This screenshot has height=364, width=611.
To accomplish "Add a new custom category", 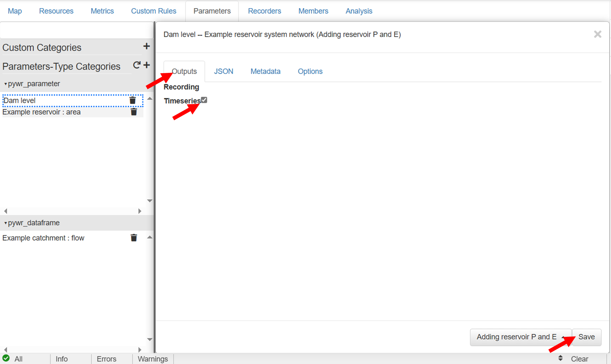I will [x=146, y=46].
